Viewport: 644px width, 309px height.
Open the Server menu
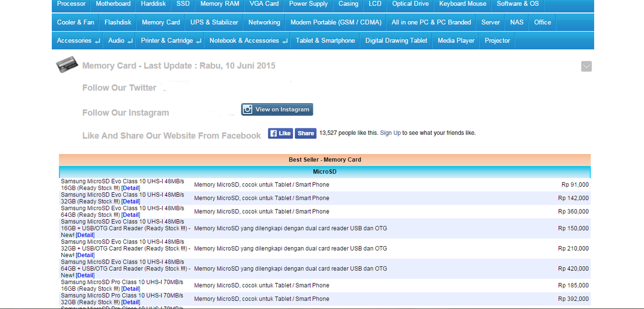click(x=491, y=22)
